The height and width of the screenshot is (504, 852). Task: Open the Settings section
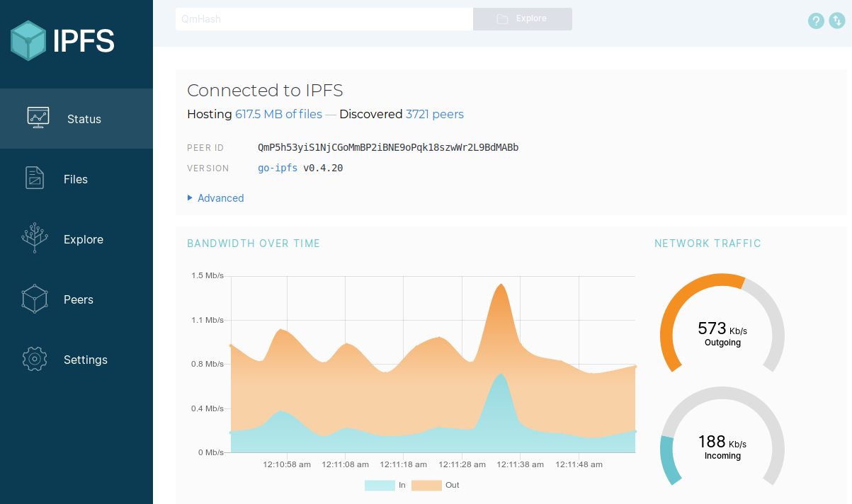(x=76, y=359)
